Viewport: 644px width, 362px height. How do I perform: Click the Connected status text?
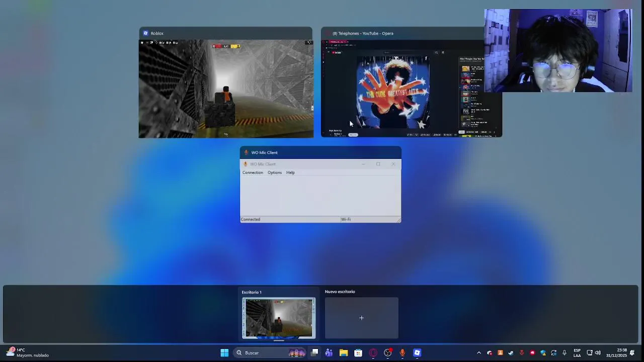(251, 219)
